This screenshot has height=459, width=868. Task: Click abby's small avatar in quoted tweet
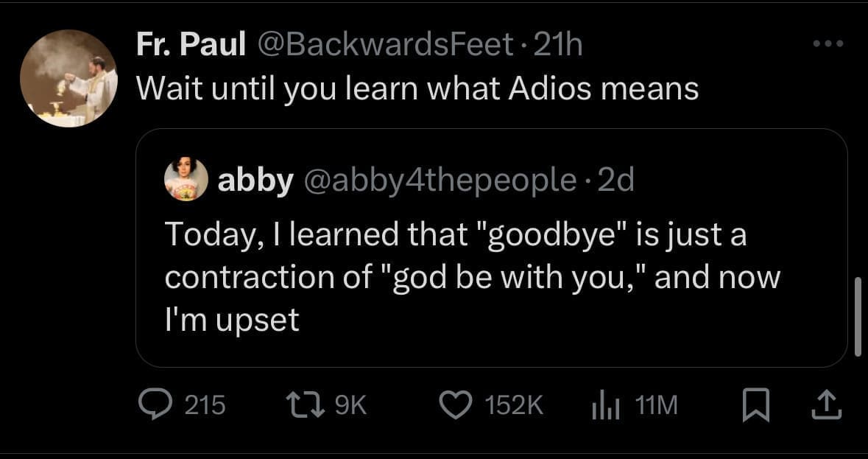pyautogui.click(x=186, y=179)
